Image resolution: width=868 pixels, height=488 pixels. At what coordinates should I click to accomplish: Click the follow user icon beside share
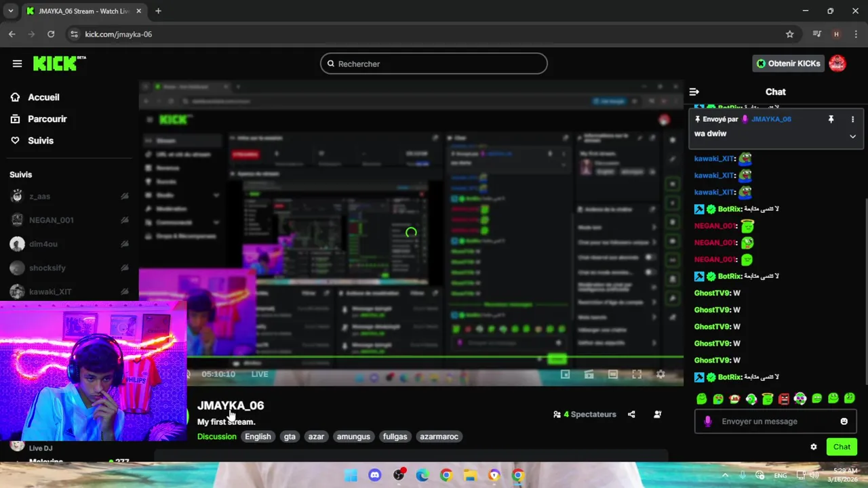pos(657,414)
